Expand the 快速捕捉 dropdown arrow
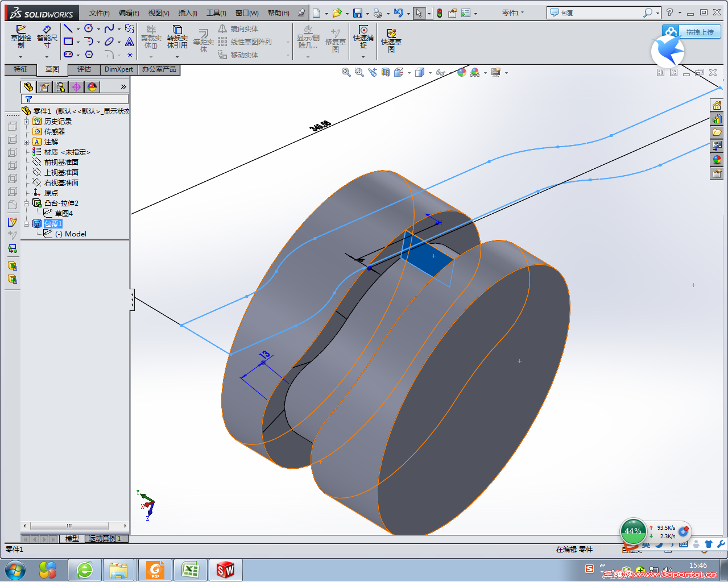This screenshot has height=582, width=728. click(363, 57)
